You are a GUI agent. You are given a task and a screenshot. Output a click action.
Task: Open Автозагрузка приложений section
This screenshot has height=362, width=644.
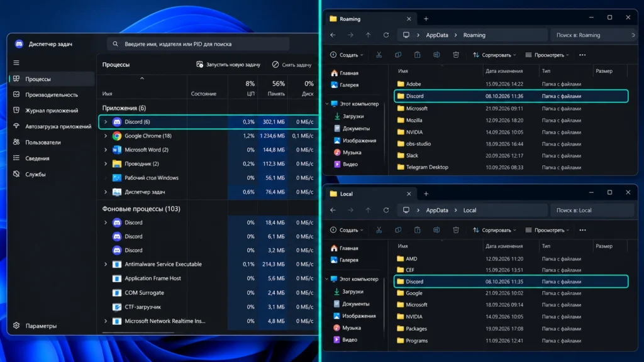[52, 126]
